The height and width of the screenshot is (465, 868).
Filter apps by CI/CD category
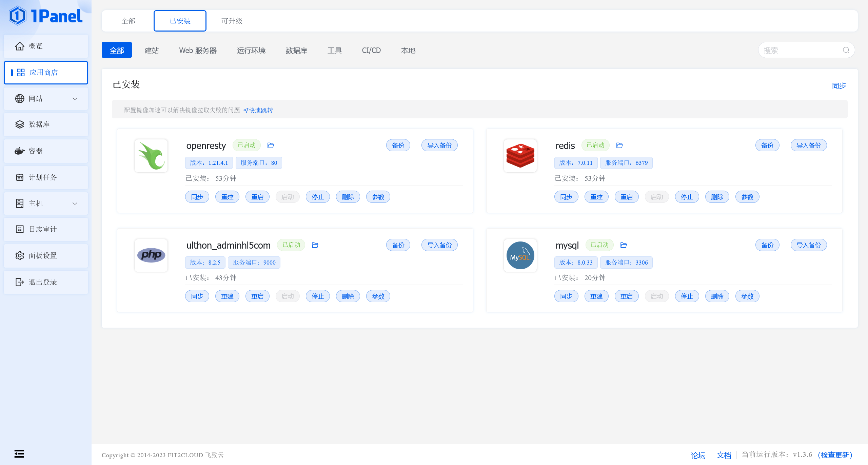click(x=371, y=50)
